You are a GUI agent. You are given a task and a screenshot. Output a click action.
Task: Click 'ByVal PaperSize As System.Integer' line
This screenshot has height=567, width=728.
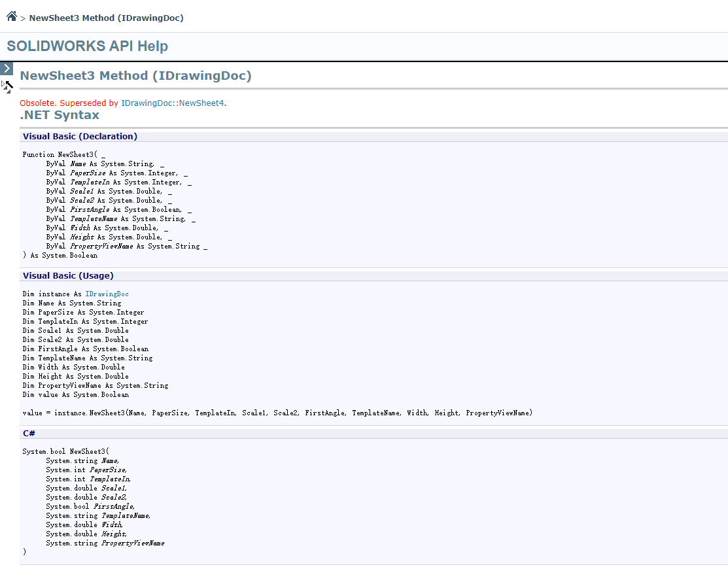116,173
